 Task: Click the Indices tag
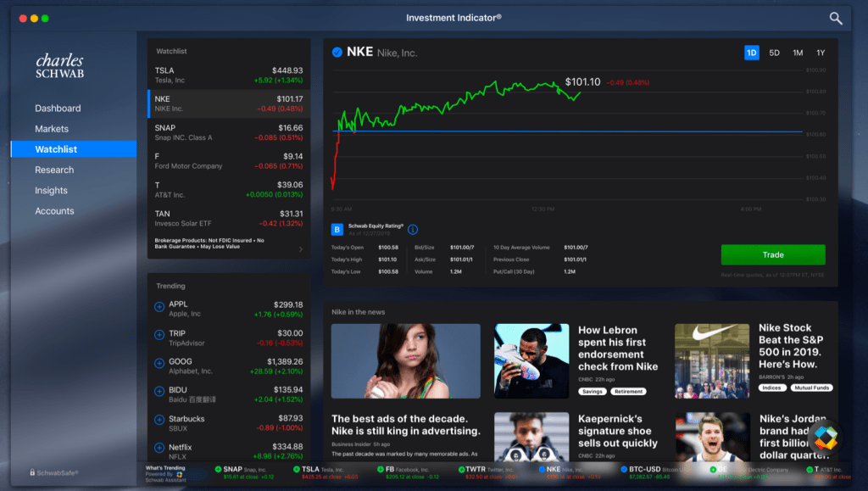click(771, 388)
